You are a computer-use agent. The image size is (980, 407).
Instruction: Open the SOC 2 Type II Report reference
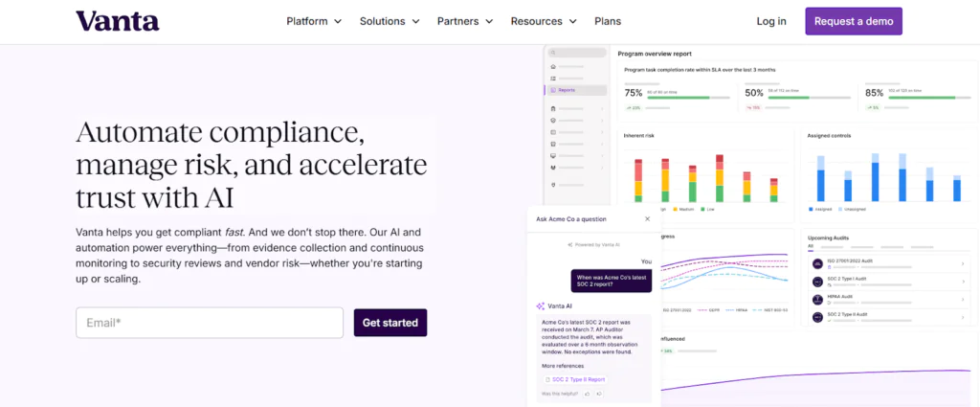575,379
